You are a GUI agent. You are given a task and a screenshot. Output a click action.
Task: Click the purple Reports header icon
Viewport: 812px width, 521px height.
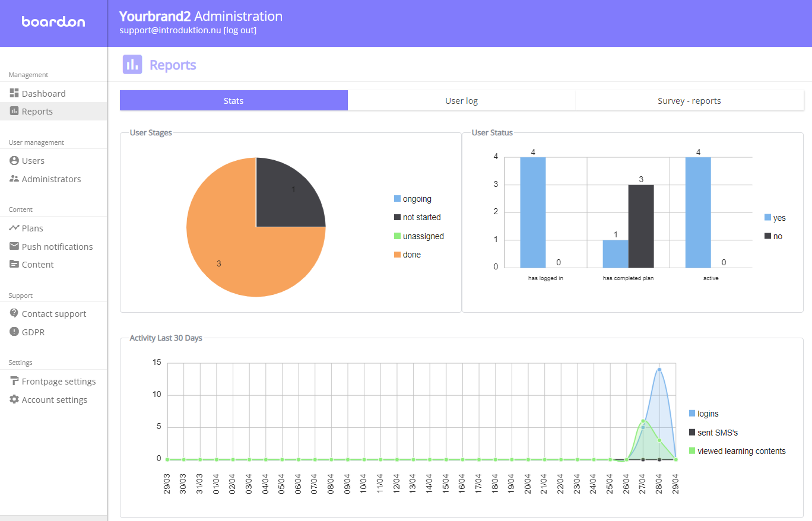pyautogui.click(x=132, y=65)
